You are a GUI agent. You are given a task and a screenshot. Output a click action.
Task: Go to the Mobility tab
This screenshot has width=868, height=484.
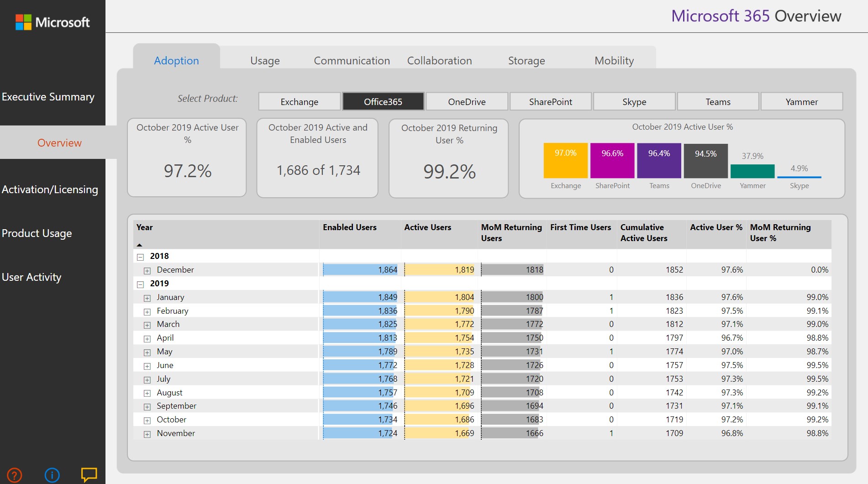pos(614,60)
